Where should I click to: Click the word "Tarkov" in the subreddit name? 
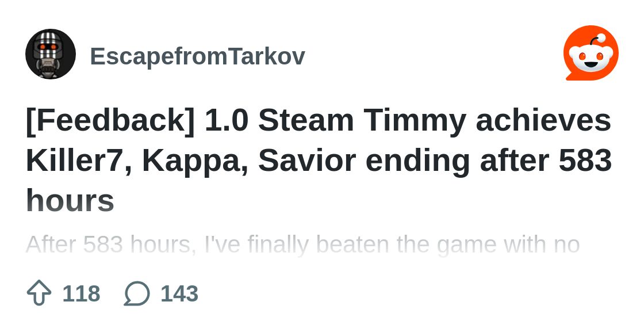click(267, 56)
